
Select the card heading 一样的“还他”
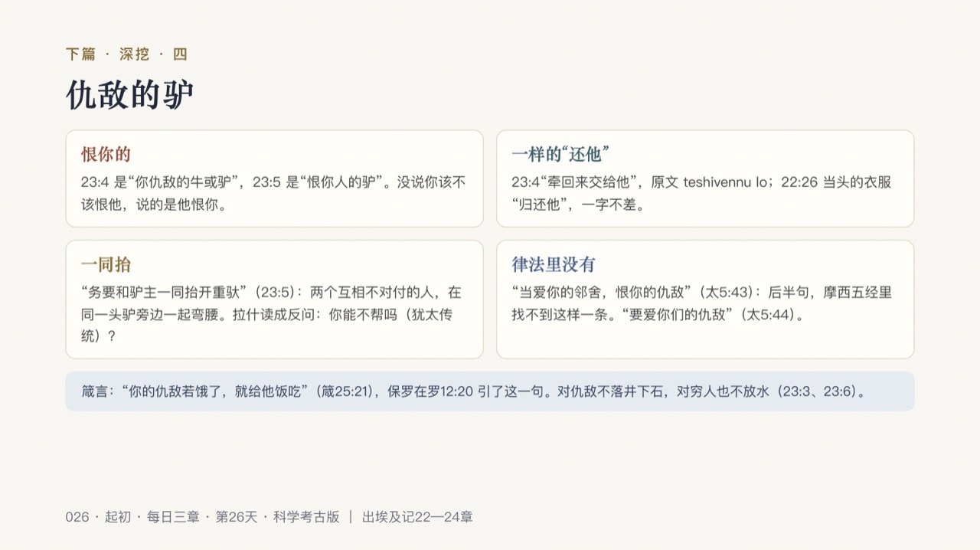(560, 154)
